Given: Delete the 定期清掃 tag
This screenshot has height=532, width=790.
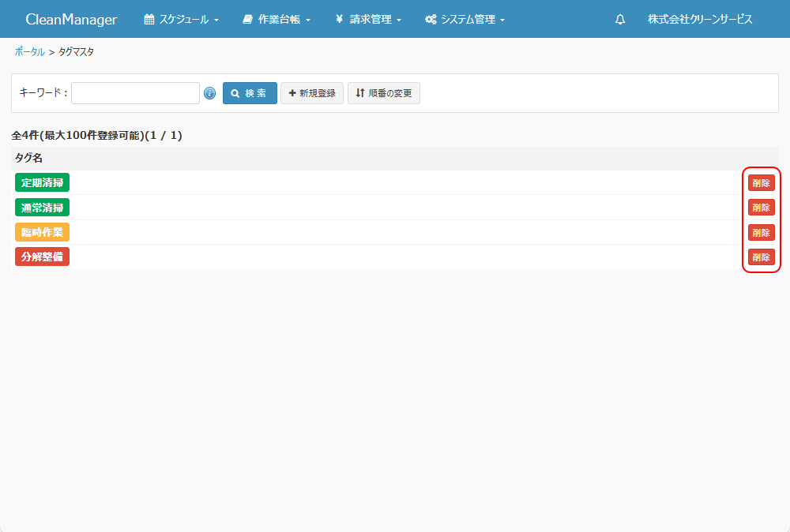Looking at the screenshot, I should click(762, 183).
